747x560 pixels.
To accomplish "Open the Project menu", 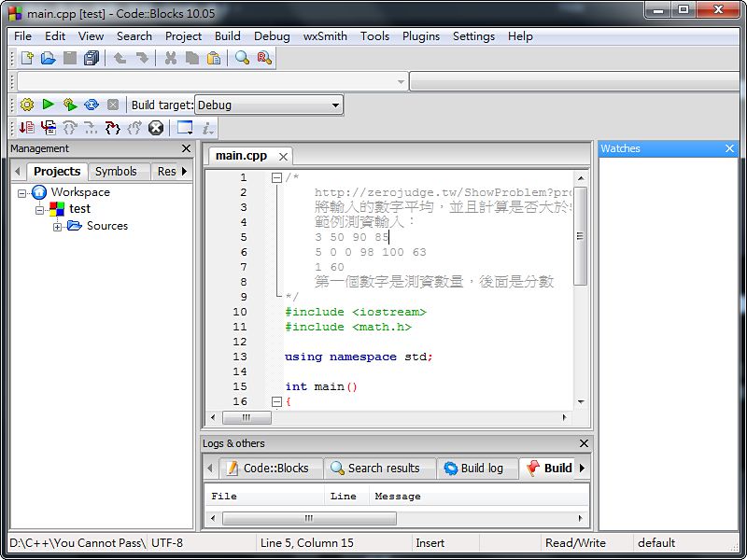I will pyautogui.click(x=183, y=36).
